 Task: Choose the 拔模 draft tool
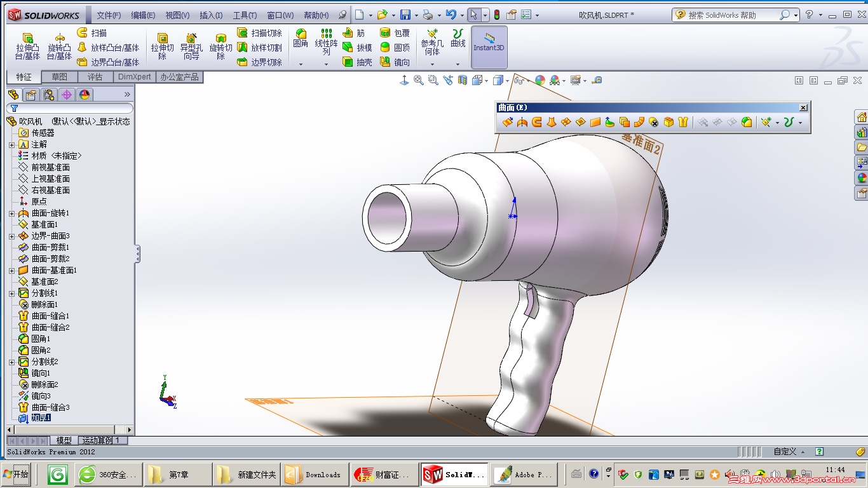tap(357, 48)
